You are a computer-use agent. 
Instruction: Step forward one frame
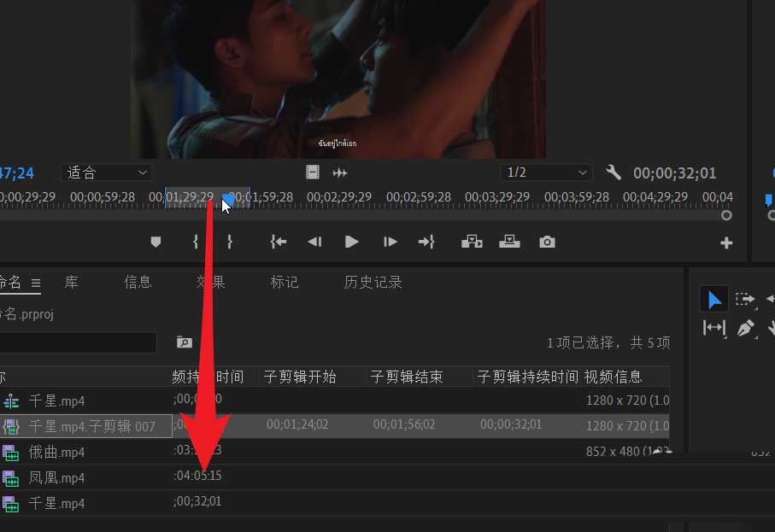(390, 242)
